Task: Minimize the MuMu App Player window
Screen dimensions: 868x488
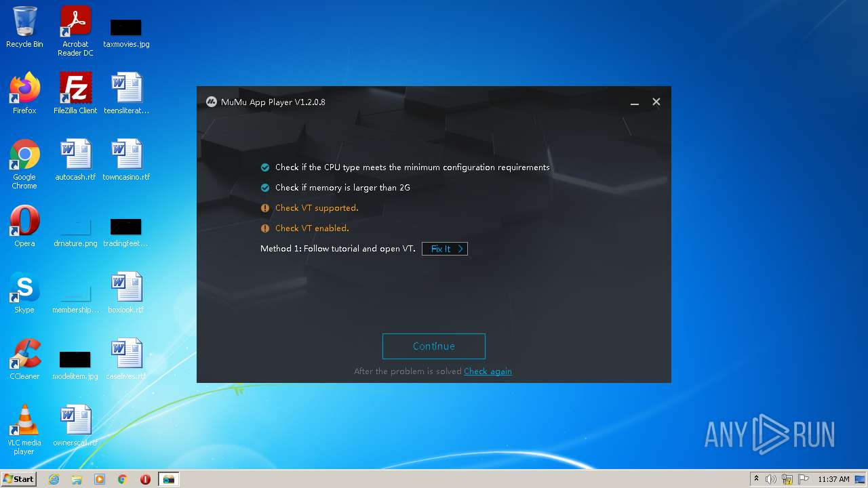Action: click(x=635, y=102)
